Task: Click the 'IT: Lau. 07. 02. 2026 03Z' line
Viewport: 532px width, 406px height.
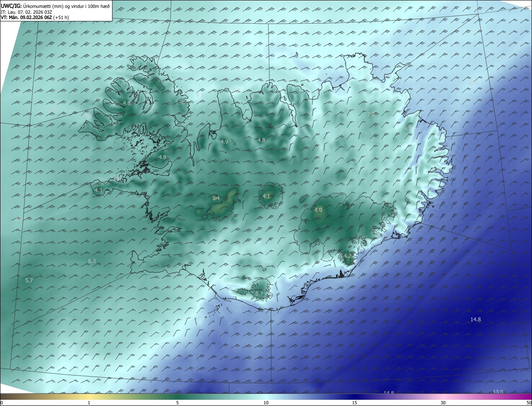Action: (x=27, y=12)
